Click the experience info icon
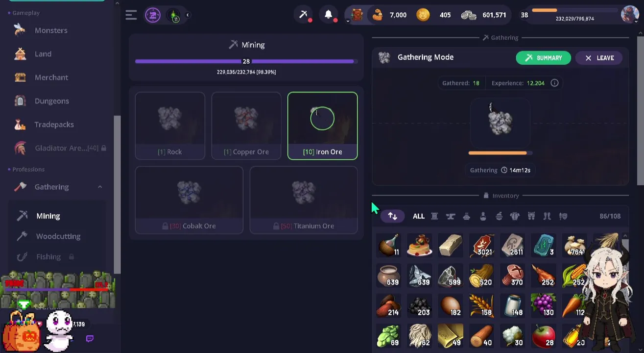Viewport: 644px width, 353px height. 554,83
